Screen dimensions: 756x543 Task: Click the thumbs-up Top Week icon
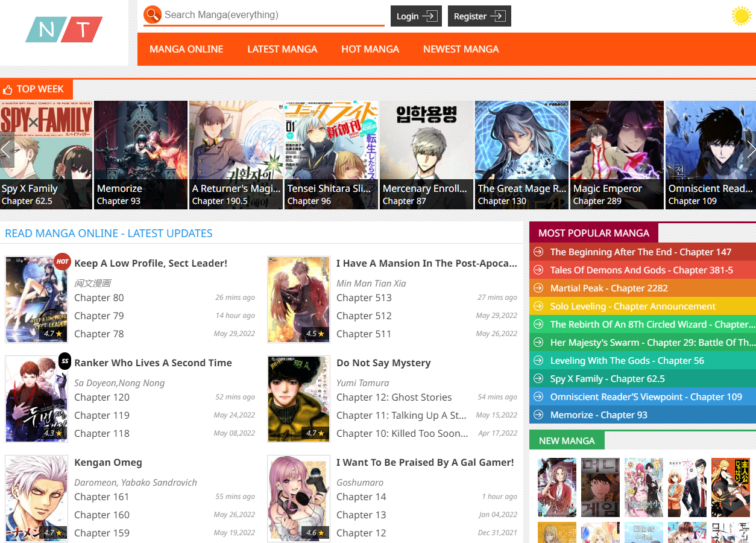(x=8, y=89)
